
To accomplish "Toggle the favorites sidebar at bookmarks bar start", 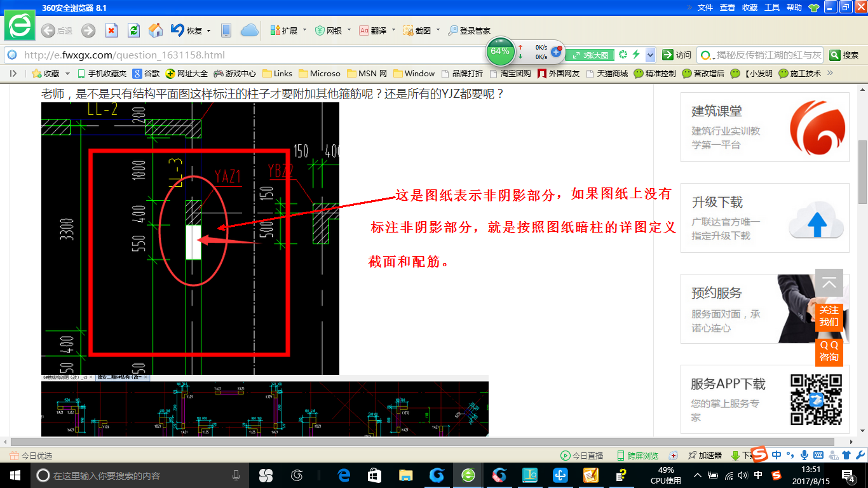I will pyautogui.click(x=13, y=74).
